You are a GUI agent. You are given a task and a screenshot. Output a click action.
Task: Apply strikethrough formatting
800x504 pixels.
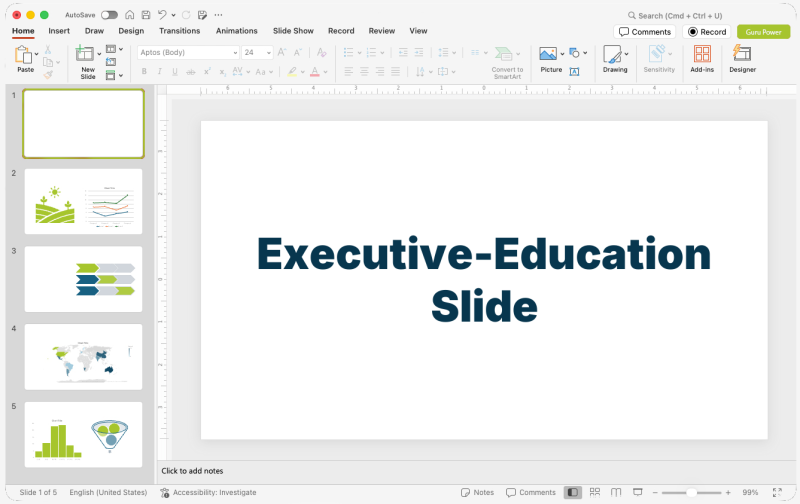[190, 72]
